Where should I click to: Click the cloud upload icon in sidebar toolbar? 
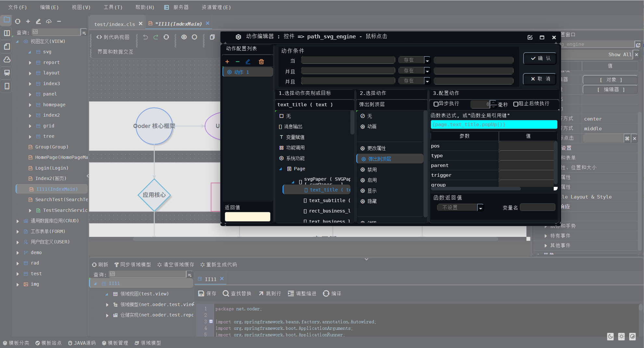pyautogui.click(x=49, y=21)
